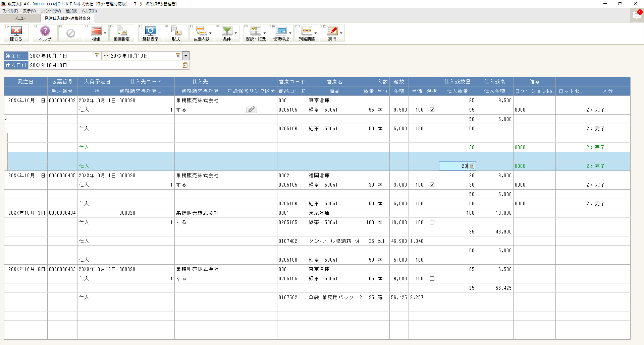Uncheck 選択 for slip 0000000405 緑茶 row
The width and height of the screenshot is (644, 345).
(x=432, y=185)
